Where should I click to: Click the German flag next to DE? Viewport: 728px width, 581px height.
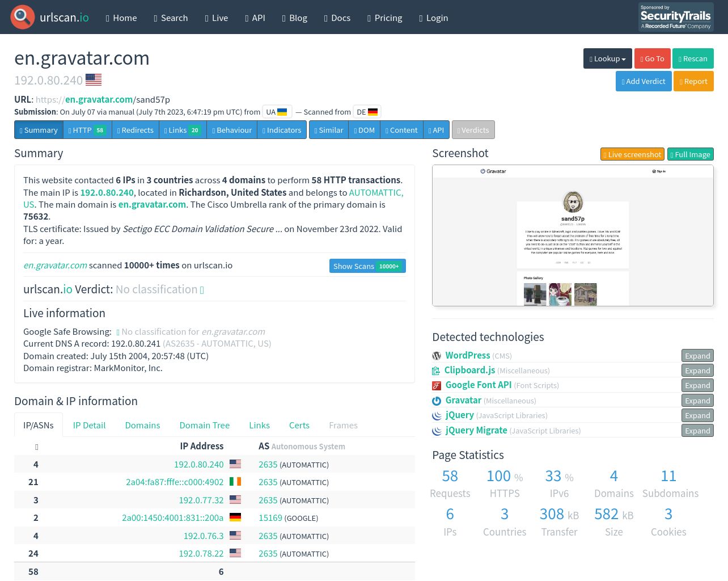373,112
